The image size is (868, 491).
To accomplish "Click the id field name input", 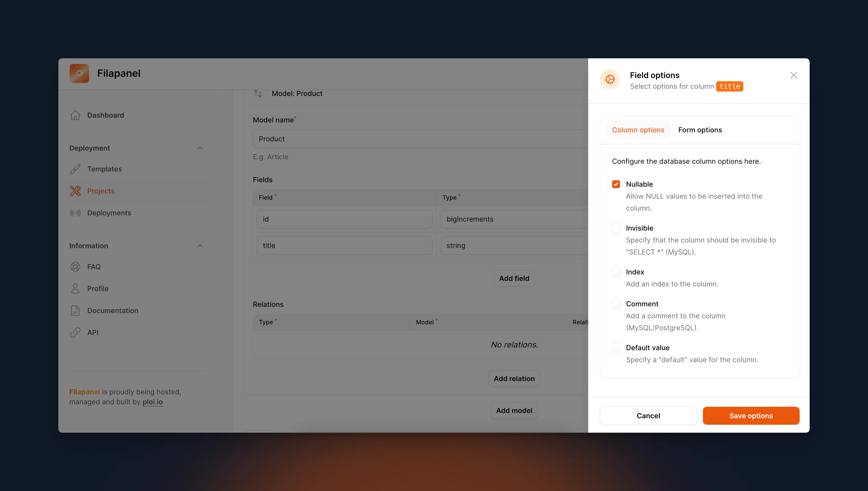I will point(344,219).
